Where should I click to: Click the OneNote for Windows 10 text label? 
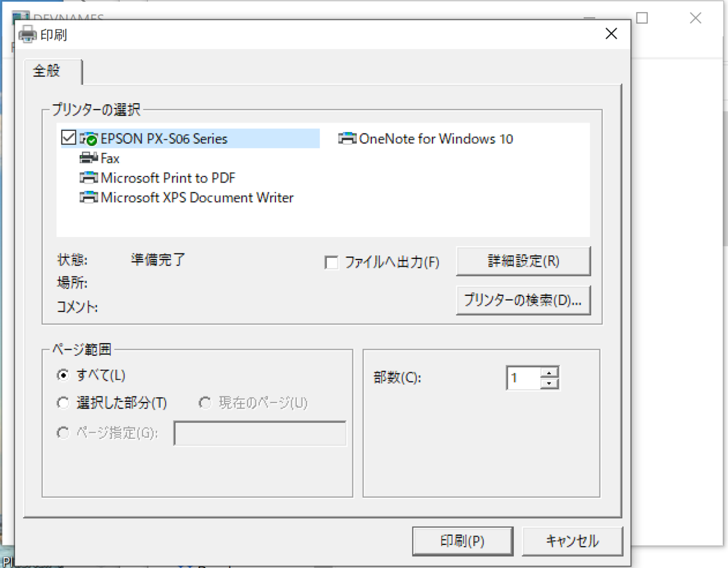point(436,139)
